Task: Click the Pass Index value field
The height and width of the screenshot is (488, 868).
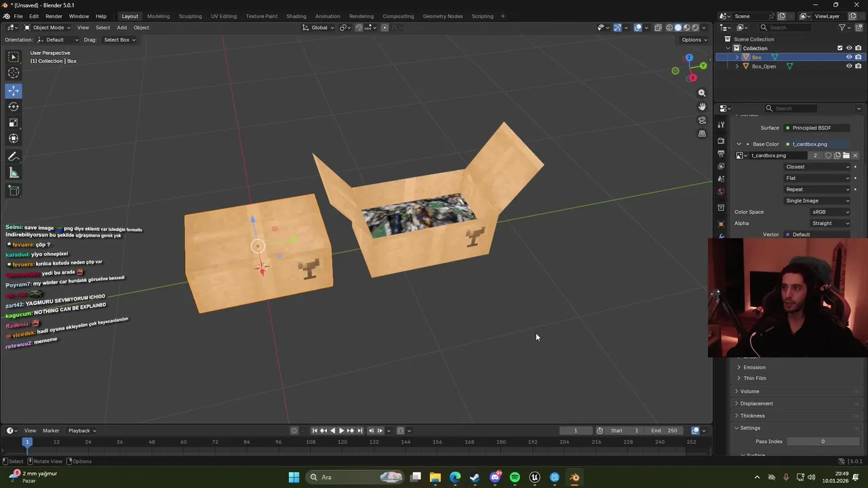Action: tap(823, 442)
